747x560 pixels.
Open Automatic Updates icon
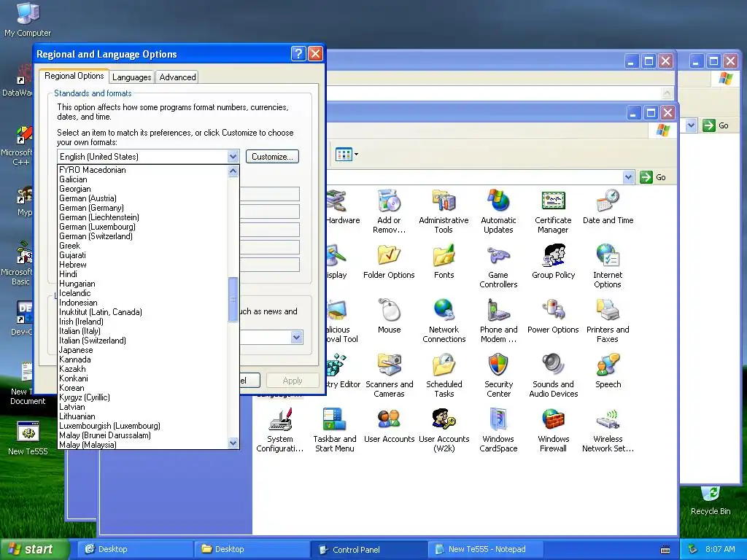click(x=498, y=211)
